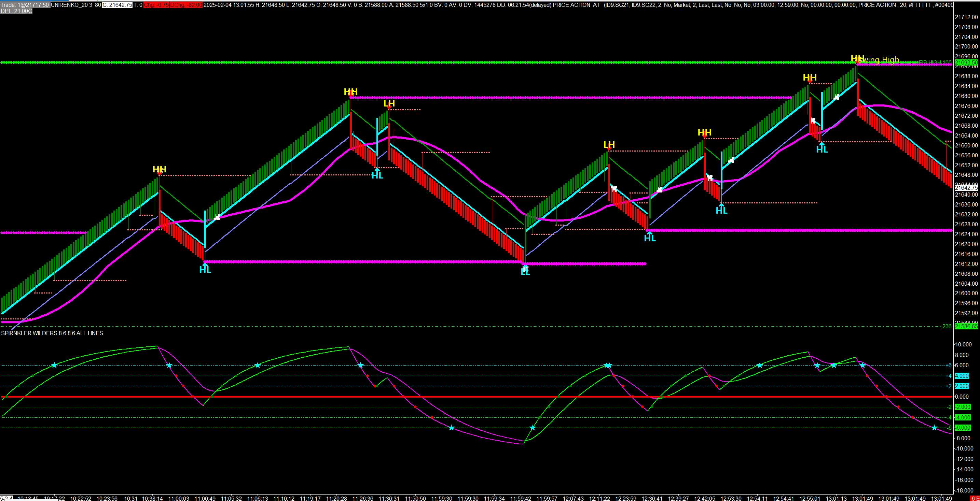Image resolution: width=980 pixels, height=501 pixels.
Task: Click the green 21586.65 price axis label
Action: coord(966,327)
